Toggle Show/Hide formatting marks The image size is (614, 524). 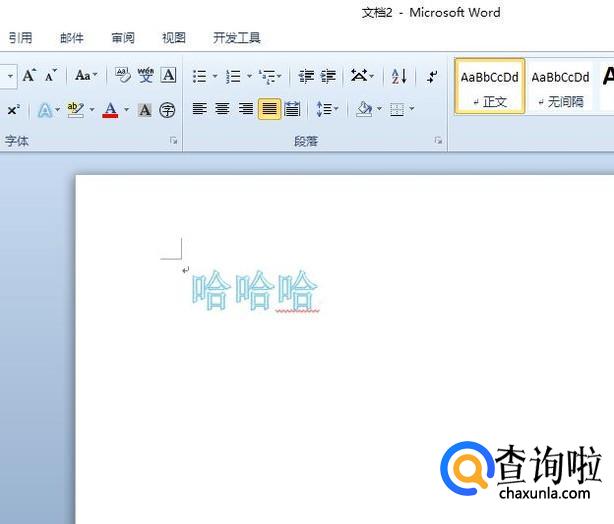tap(432, 76)
